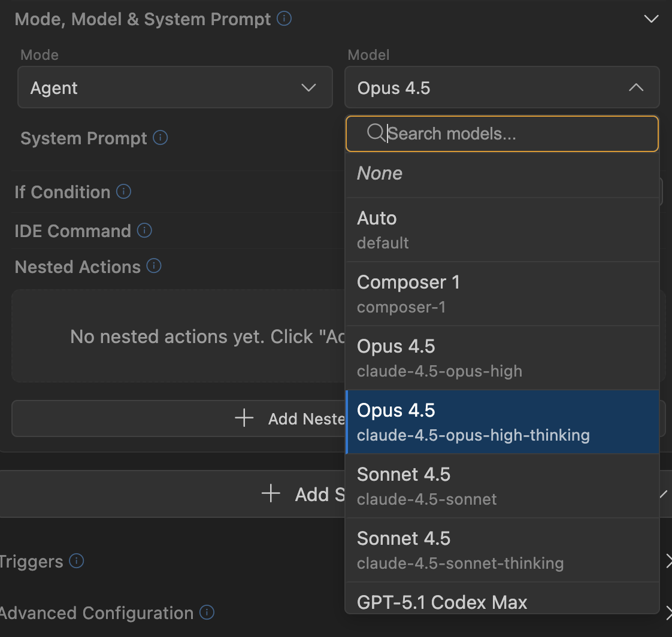Open the Mode dropdown showing Agent

click(x=175, y=88)
